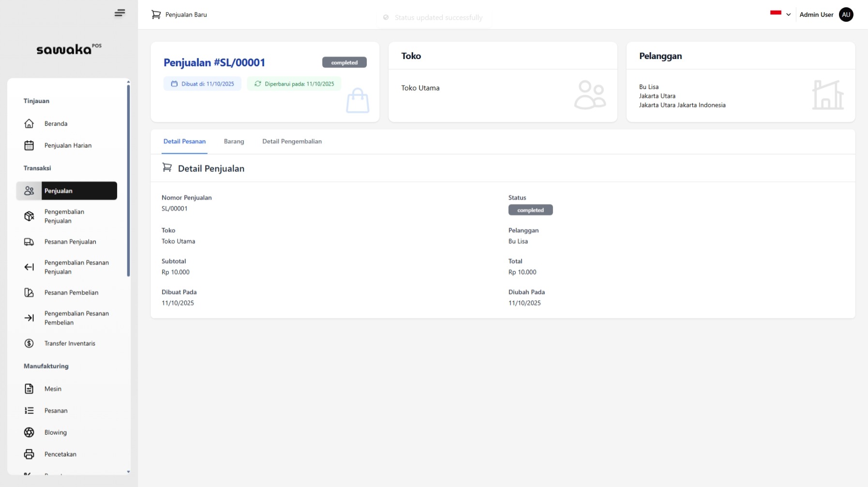The height and width of the screenshot is (487, 868).
Task: Open the language flag dropdown
Action: tap(780, 14)
